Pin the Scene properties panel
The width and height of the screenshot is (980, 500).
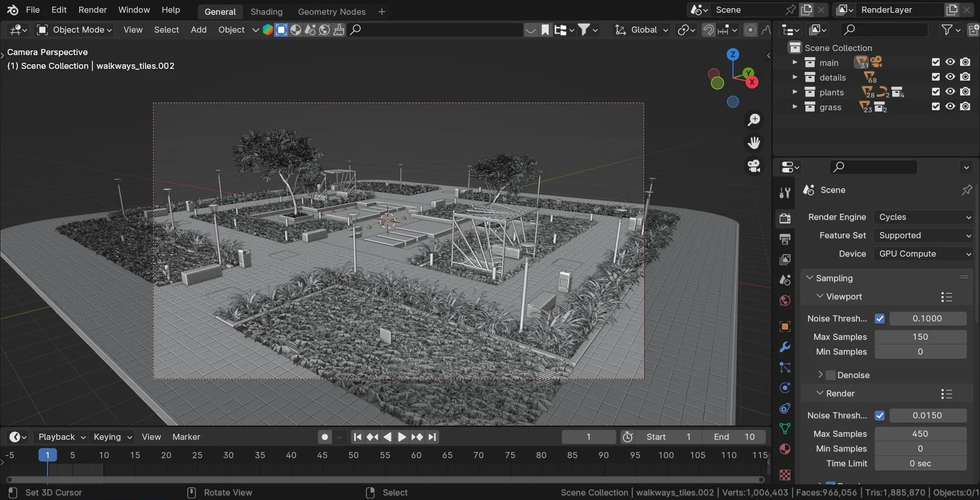pyautogui.click(x=967, y=190)
